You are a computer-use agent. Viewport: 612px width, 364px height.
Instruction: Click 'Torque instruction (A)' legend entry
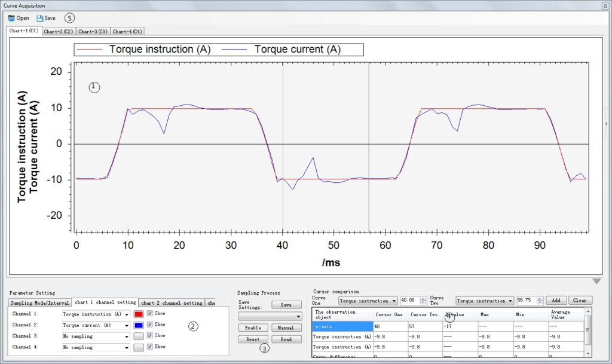tap(143, 50)
